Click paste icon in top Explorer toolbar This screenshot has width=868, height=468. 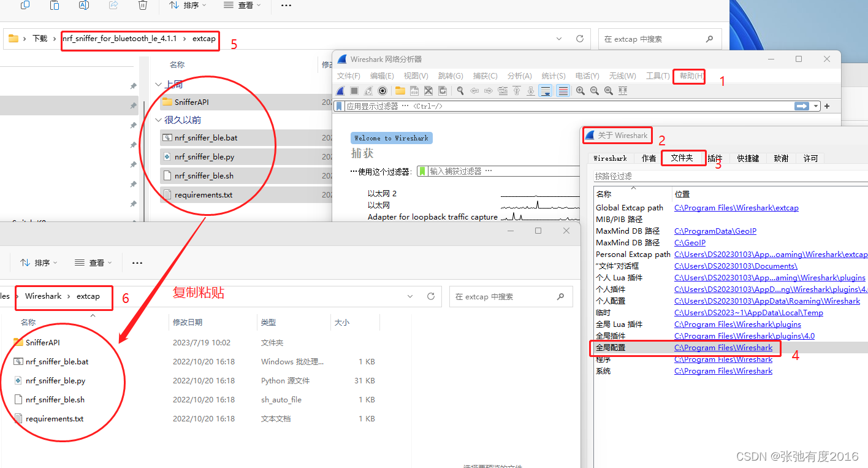tap(55, 5)
